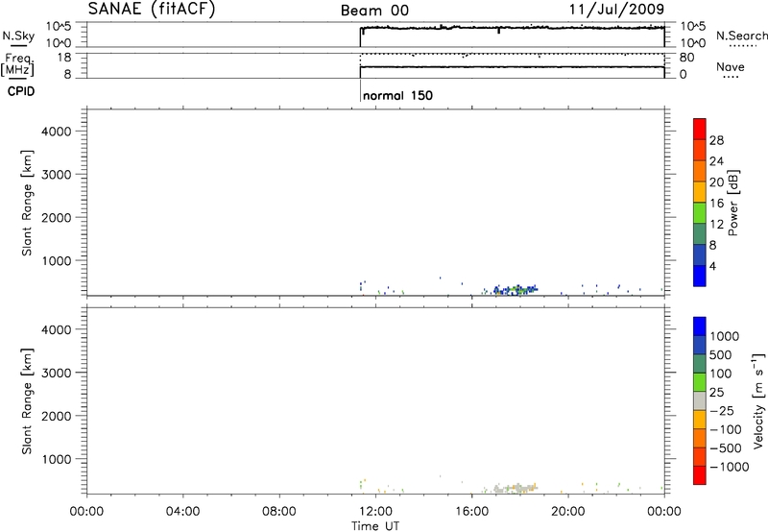Viewport: 768px width, 532px height.
Task: Click the 18 tick on frequency axis
Action: tap(65, 58)
